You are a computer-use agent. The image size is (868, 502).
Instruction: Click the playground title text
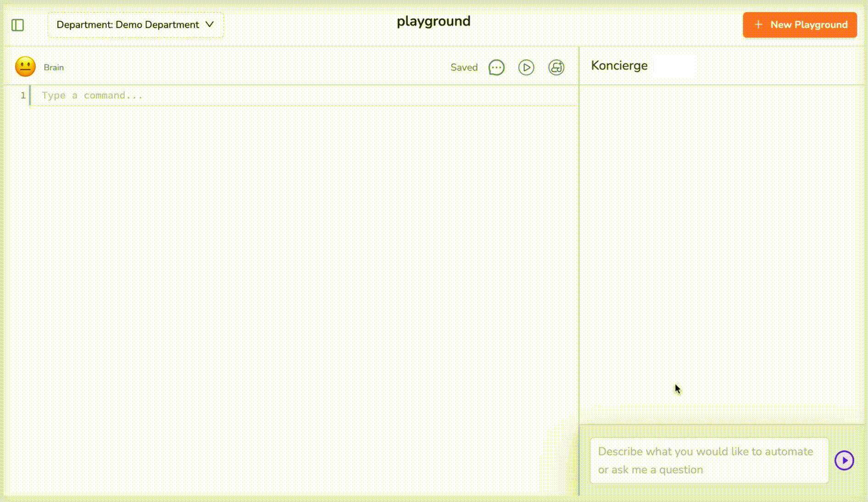(x=434, y=22)
